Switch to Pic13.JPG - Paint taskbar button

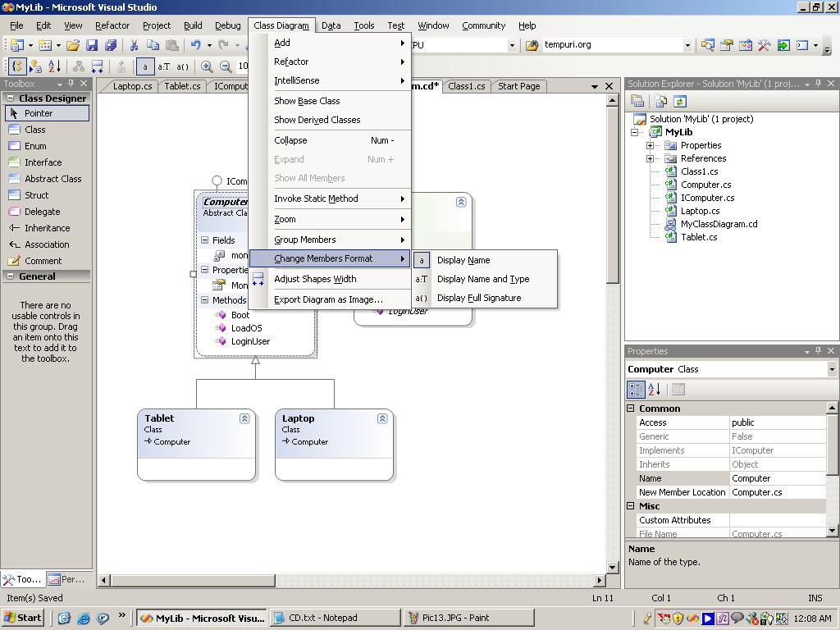pyautogui.click(x=468, y=618)
